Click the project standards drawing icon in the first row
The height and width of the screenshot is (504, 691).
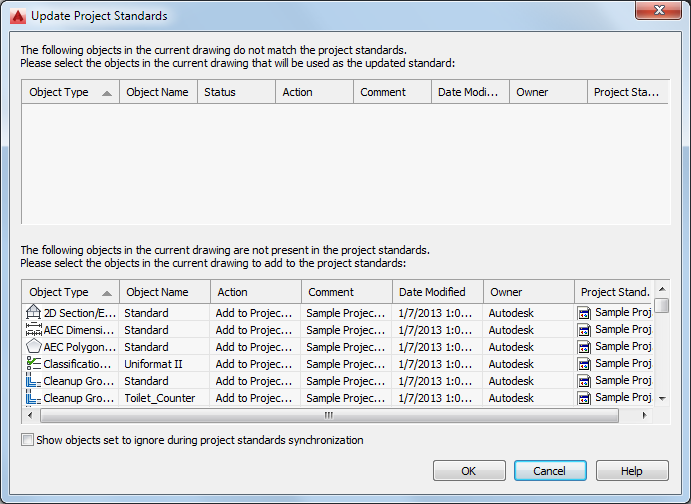coord(584,312)
